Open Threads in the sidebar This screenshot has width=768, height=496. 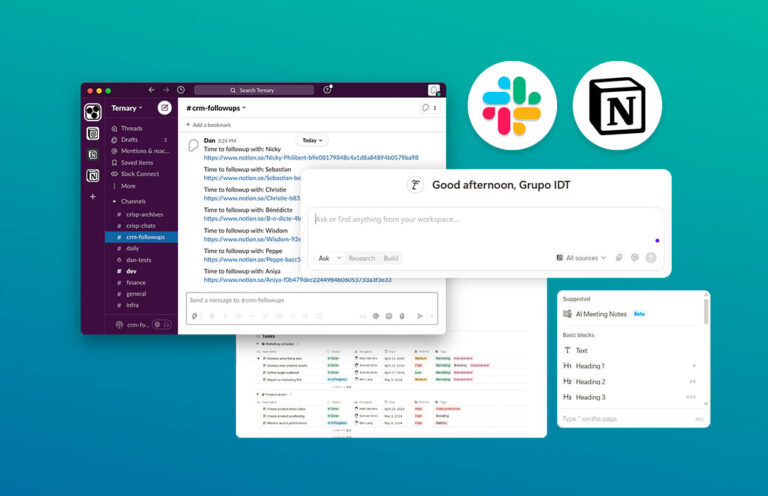(x=131, y=128)
